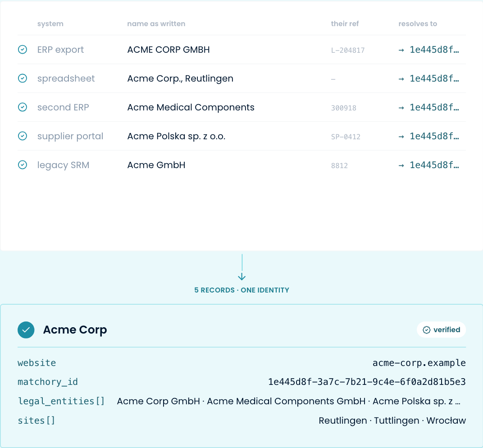The image size is (483, 448).
Task: Click the reference 'L-204817'
Action: pyautogui.click(x=348, y=50)
